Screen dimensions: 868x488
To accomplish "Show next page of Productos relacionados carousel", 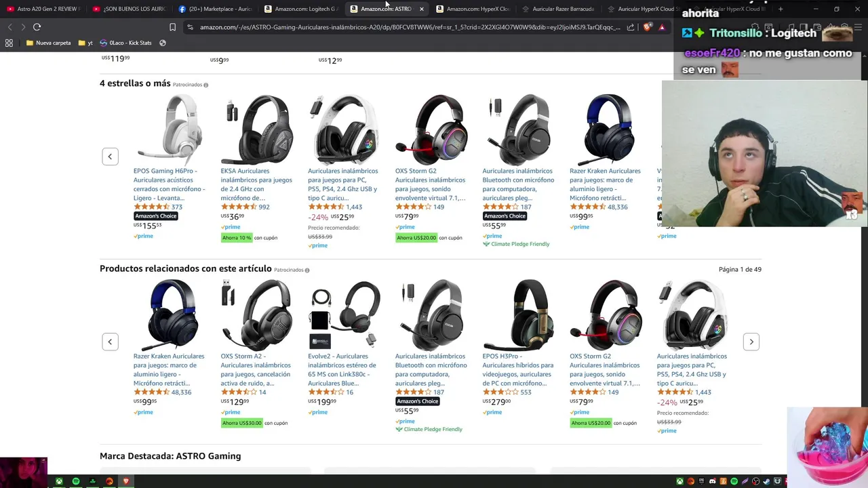I will pos(751,342).
